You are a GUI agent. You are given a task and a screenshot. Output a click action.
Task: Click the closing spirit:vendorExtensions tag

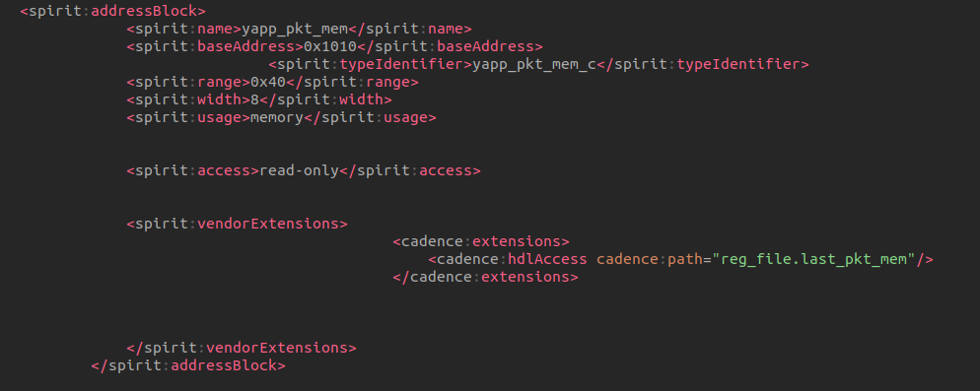point(242,348)
